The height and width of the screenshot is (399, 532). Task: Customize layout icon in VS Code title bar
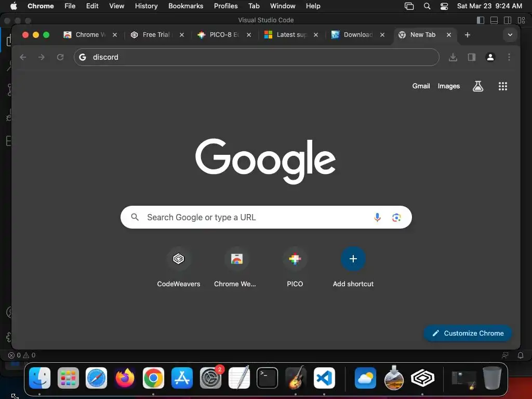pos(521,20)
